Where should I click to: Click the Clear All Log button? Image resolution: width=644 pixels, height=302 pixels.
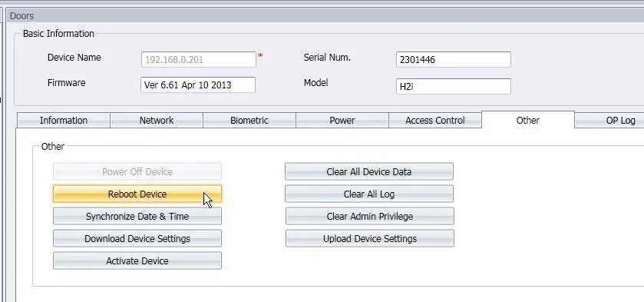pyautogui.click(x=369, y=194)
